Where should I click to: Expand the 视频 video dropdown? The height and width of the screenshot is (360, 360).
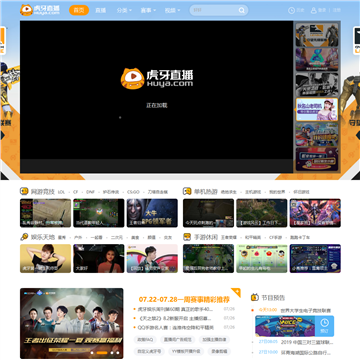coord(172,10)
